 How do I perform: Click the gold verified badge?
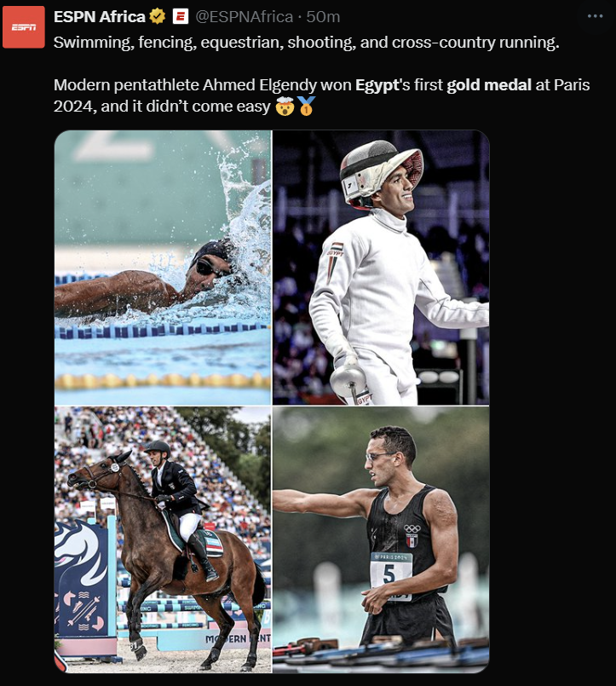(x=157, y=17)
